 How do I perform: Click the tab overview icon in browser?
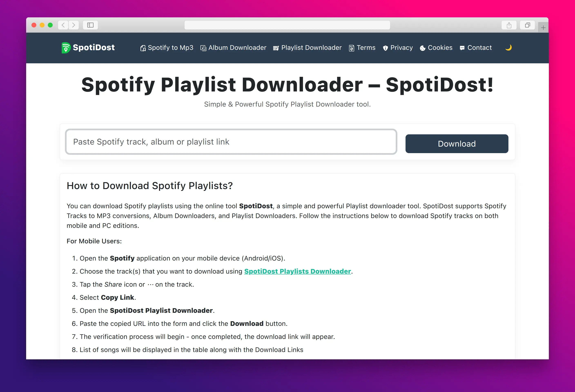pos(527,25)
